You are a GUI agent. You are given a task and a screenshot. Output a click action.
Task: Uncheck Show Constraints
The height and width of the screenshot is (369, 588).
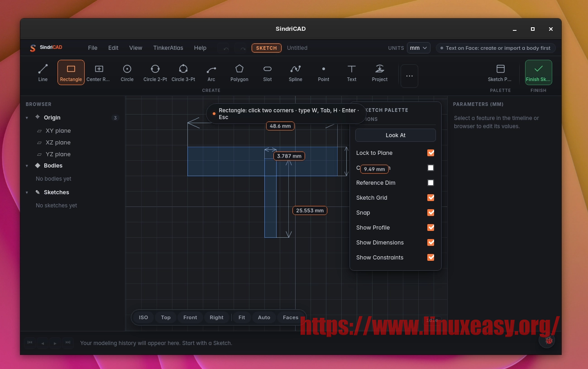[431, 258]
